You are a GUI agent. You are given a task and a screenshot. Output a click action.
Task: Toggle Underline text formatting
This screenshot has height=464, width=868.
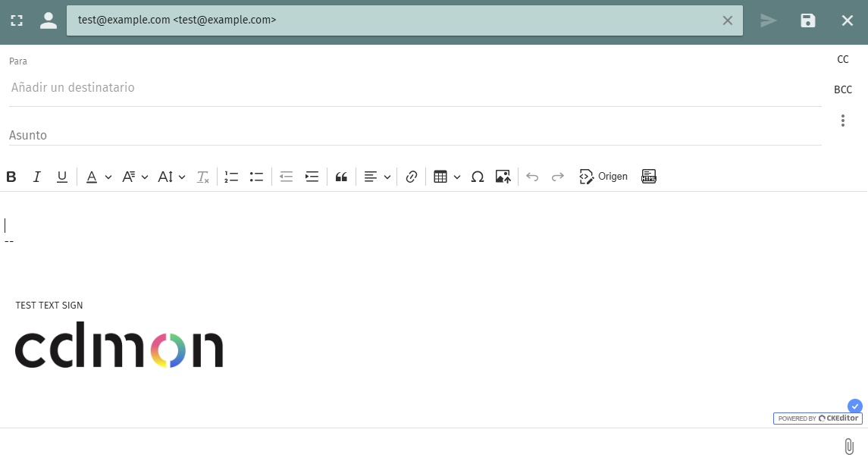62,177
